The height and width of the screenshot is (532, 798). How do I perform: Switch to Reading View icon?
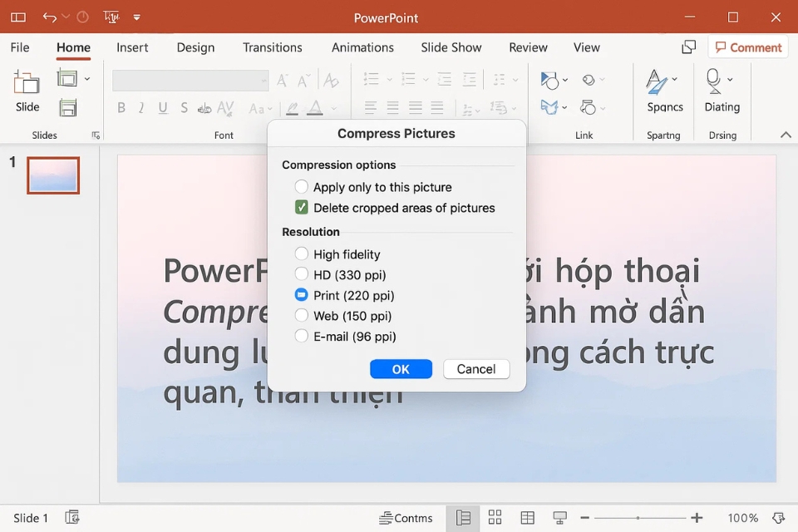[527, 518]
